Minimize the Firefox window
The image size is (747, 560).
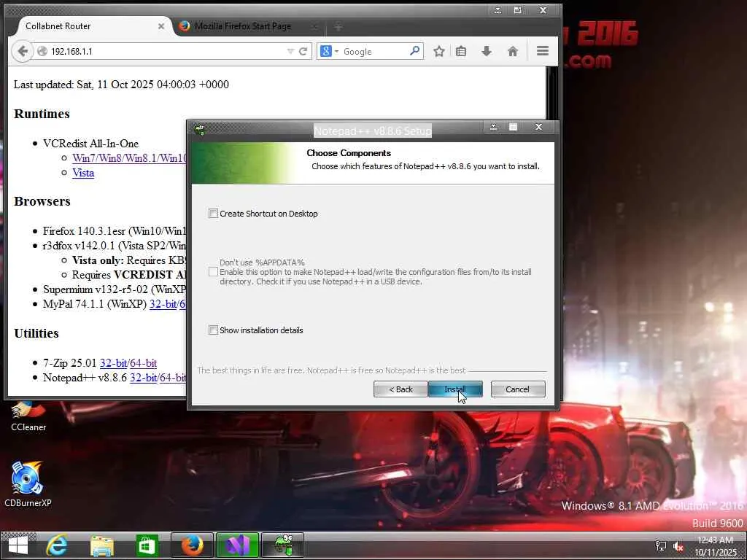(x=498, y=10)
